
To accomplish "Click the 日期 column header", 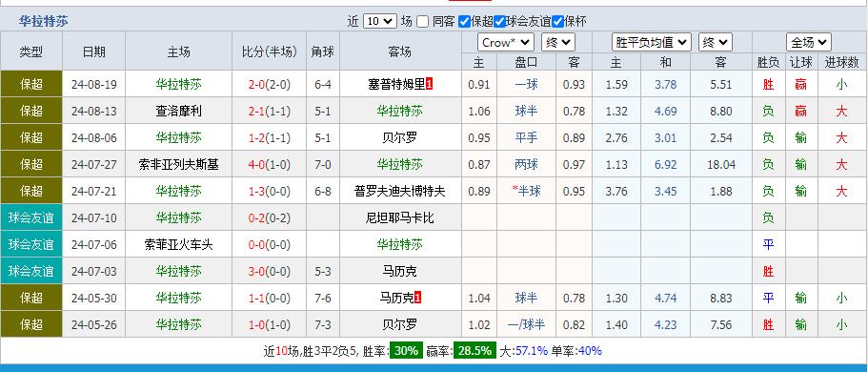I will [x=93, y=52].
